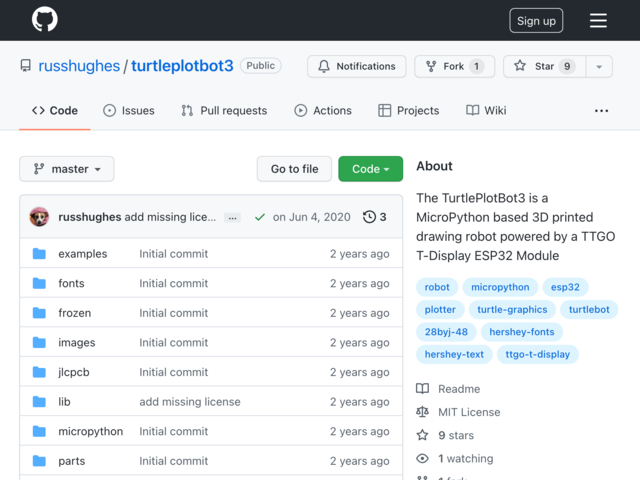Open the examples folder
The height and width of the screenshot is (480, 640).
(x=83, y=253)
